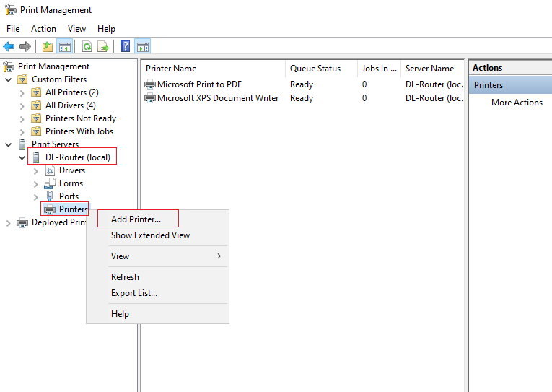
Task: Click the blue Back arrow in toolbar
Action: pos(9,46)
